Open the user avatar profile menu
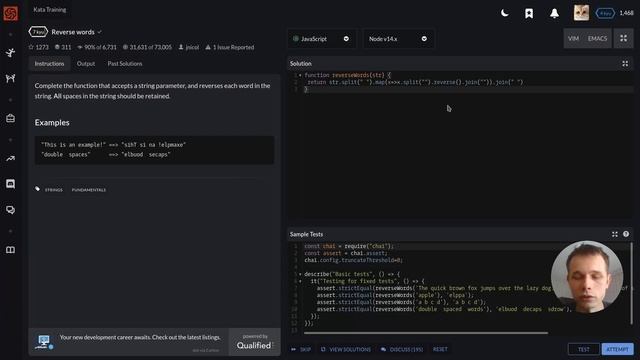640x360 pixels. coord(581,13)
